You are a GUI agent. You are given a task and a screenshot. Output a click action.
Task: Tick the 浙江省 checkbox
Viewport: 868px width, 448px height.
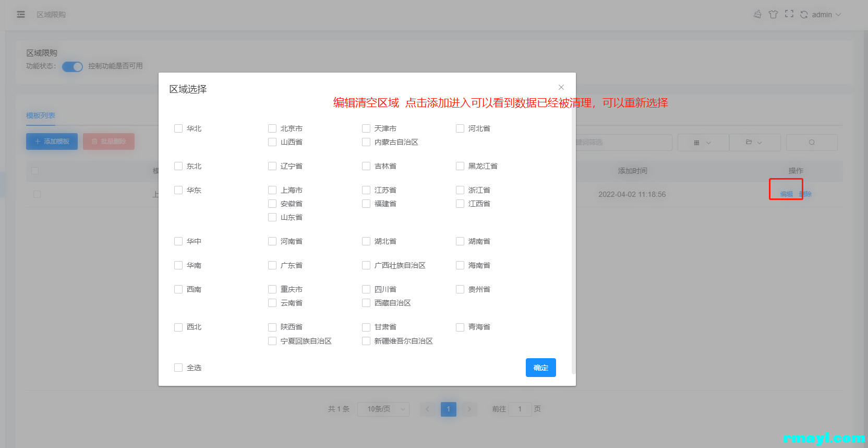tap(460, 190)
